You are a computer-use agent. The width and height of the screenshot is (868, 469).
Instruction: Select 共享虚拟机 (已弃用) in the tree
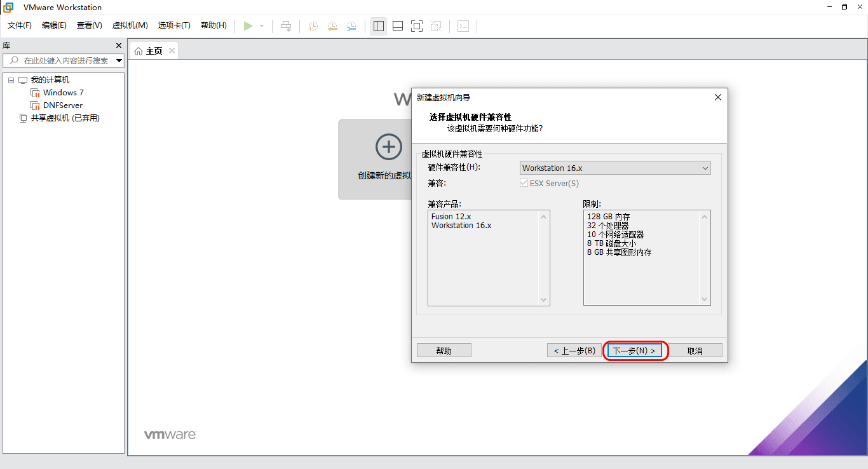(x=65, y=118)
